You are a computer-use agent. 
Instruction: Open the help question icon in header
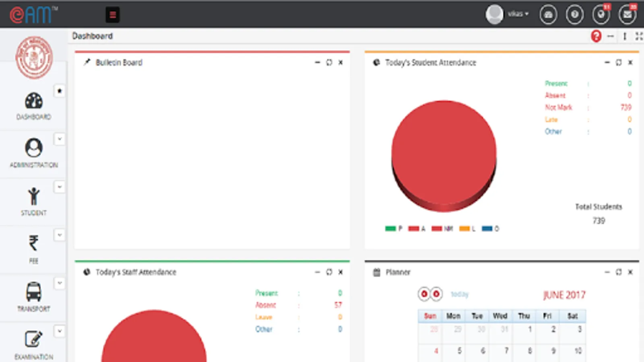(x=575, y=15)
